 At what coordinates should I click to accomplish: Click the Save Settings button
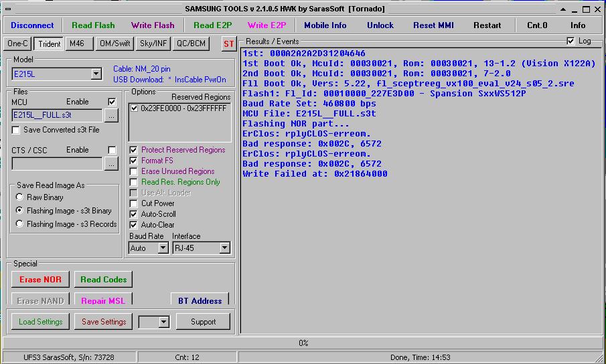coord(104,322)
